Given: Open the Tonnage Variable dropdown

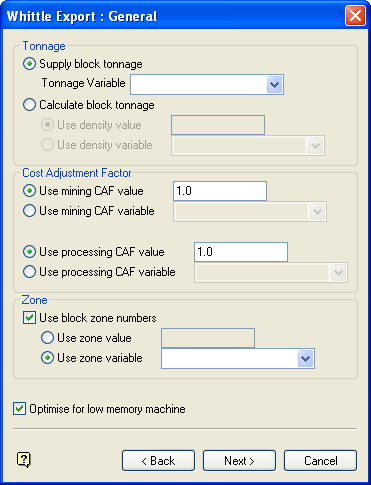Looking at the screenshot, I should click(x=275, y=85).
